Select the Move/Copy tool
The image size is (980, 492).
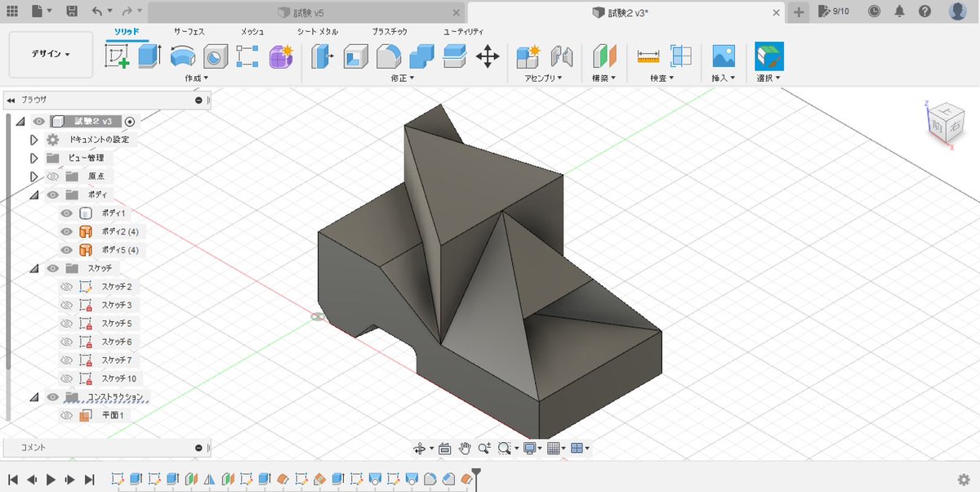pyautogui.click(x=488, y=56)
